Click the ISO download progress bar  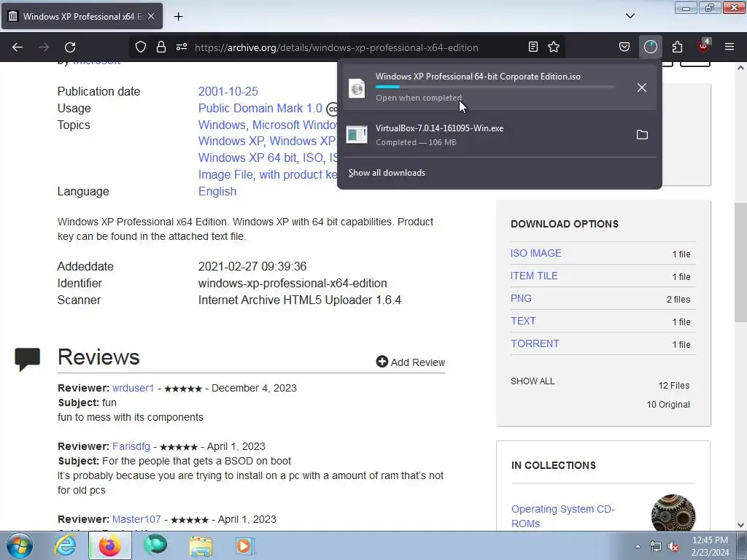click(x=495, y=87)
